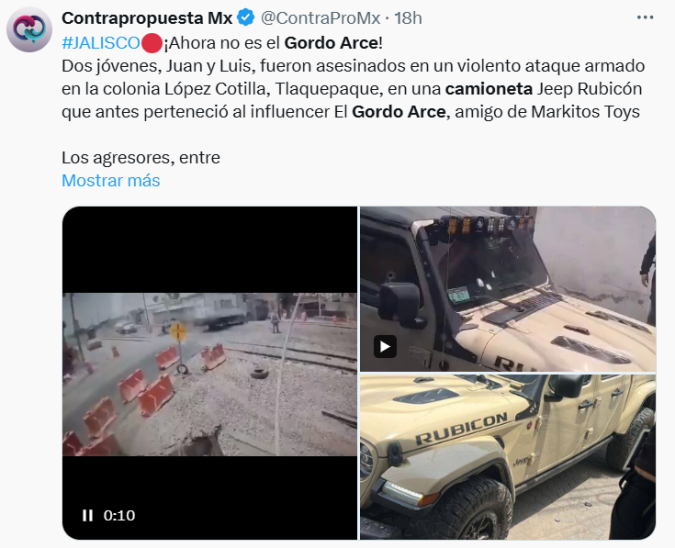
Task: Click the 0:10 video time indicator
Action: pos(119,515)
